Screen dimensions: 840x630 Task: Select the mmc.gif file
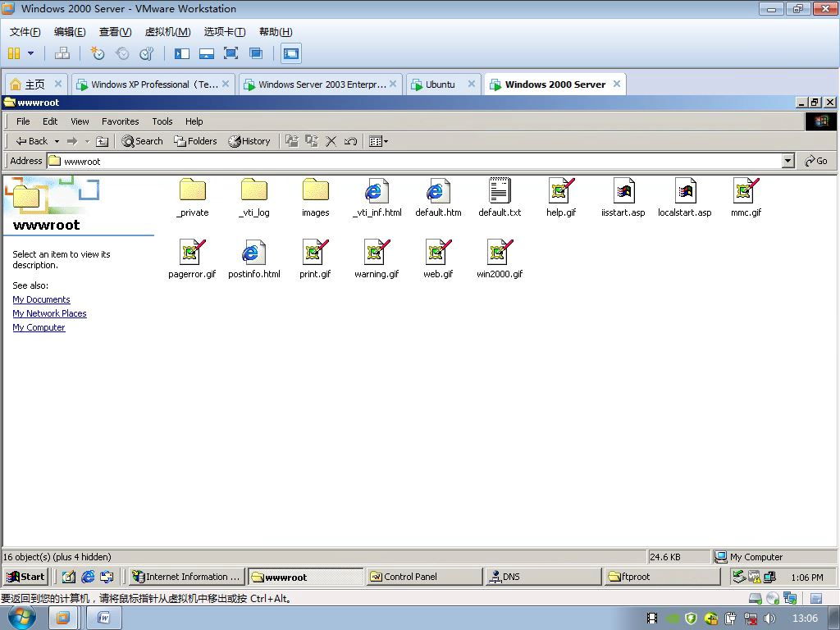coord(746,198)
